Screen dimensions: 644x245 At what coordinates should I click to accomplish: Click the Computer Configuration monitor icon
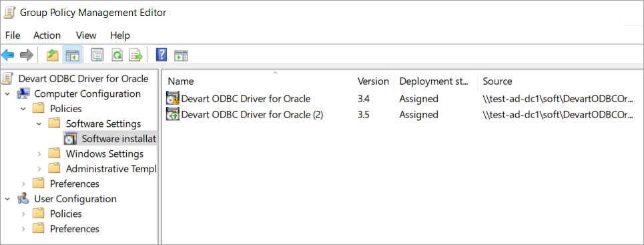tap(23, 93)
